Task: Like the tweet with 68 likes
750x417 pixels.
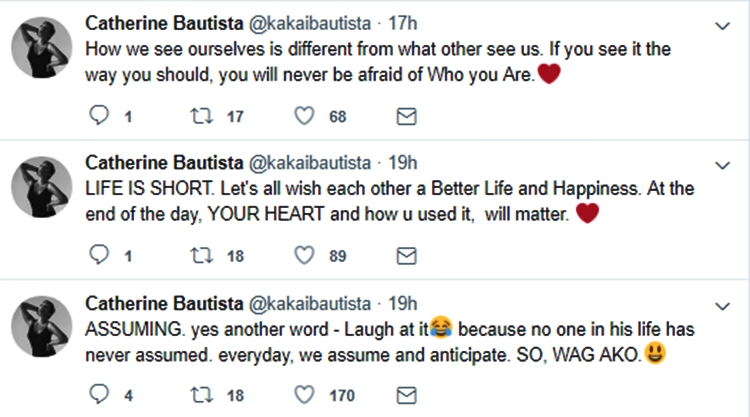Action: click(x=305, y=117)
